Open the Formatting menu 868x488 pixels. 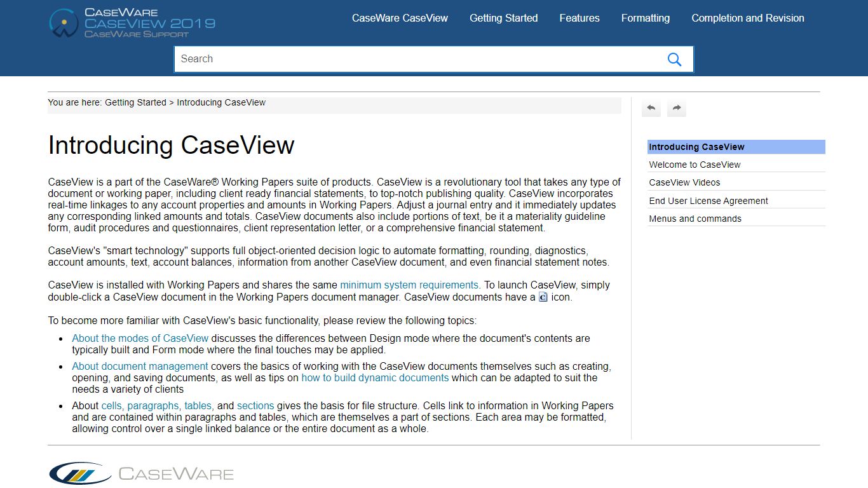click(646, 18)
